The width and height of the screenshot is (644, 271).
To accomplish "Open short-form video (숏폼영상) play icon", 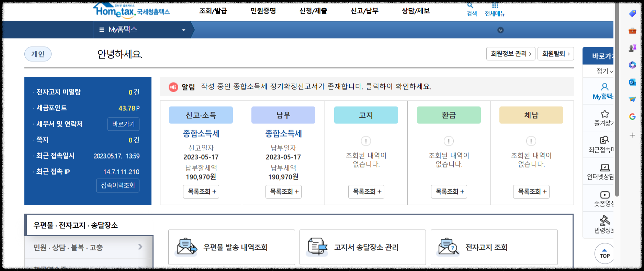I will pos(605,195).
